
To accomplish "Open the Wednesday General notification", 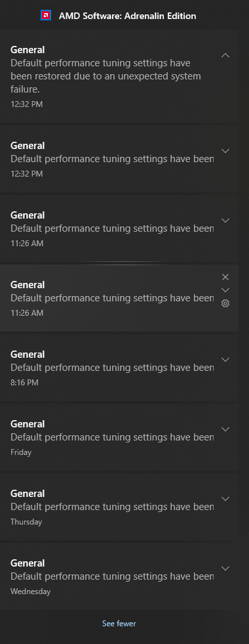I will 119,576.
